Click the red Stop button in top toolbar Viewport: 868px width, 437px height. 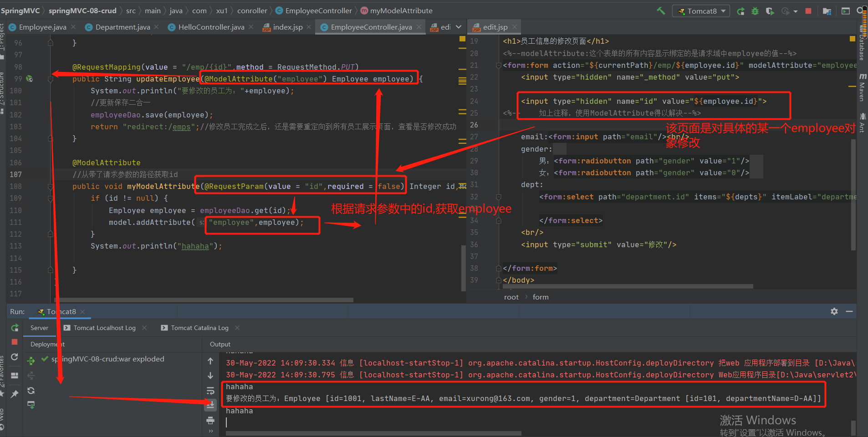[808, 11]
